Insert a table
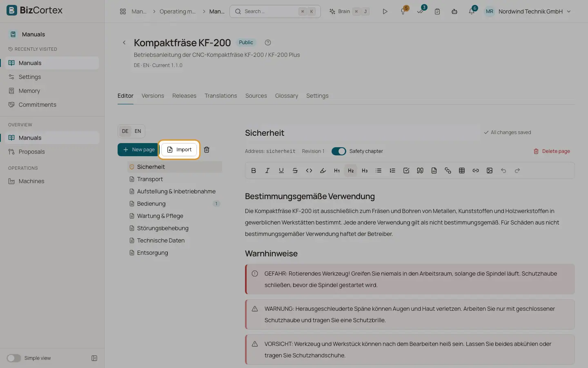This screenshot has height=368, width=588. pyautogui.click(x=462, y=171)
